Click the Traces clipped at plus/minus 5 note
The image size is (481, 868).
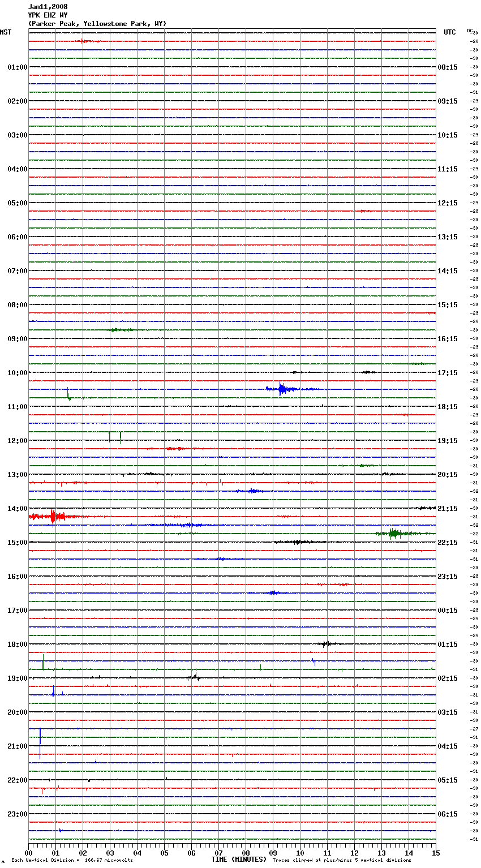[x=342, y=861]
